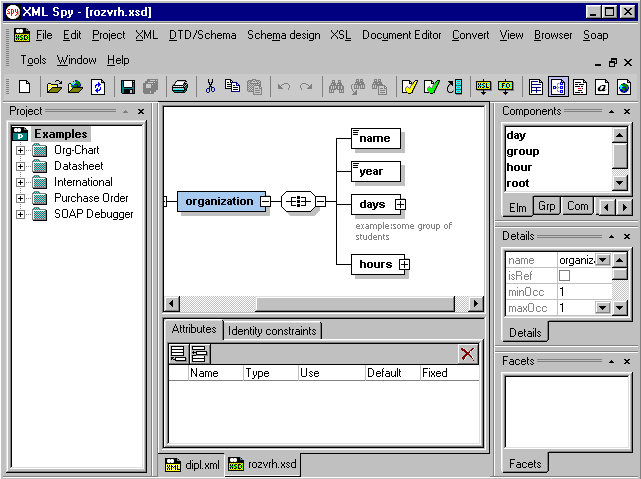
Task: Toggle the isRef checkbox
Action: [564, 275]
